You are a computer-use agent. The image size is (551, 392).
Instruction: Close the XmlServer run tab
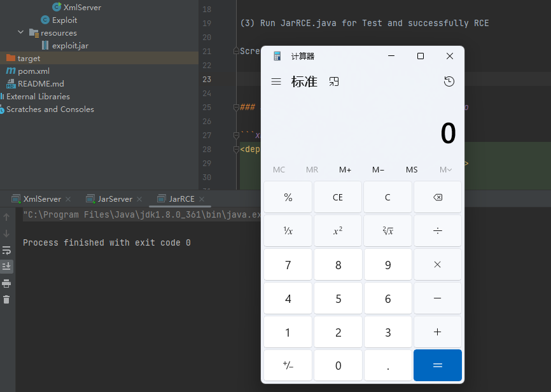tap(68, 199)
